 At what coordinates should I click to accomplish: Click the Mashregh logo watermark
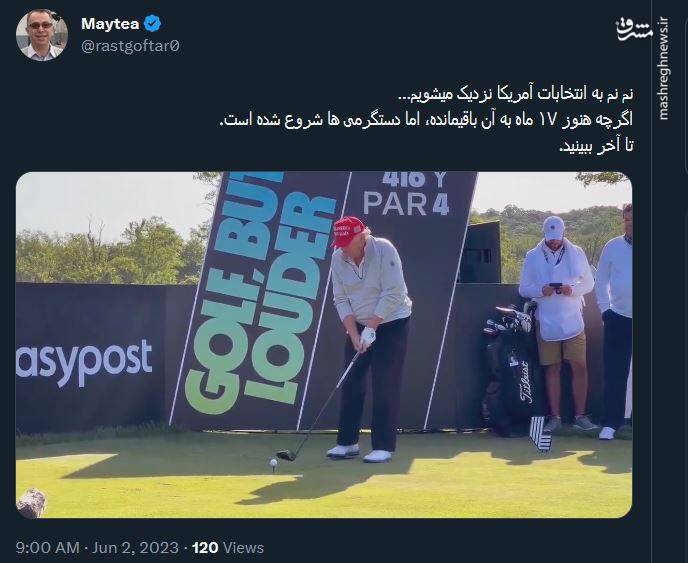point(634,31)
